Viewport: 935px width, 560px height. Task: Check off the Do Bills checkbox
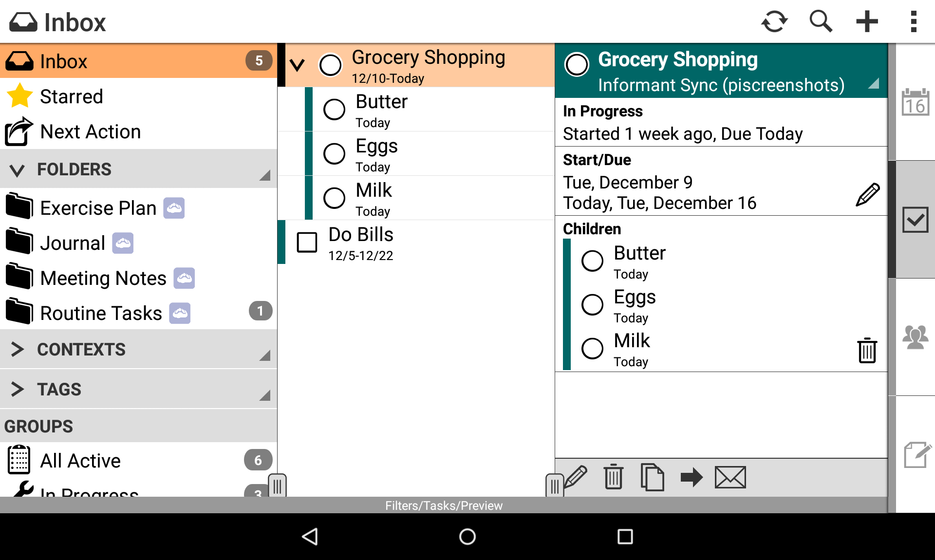tap(307, 242)
